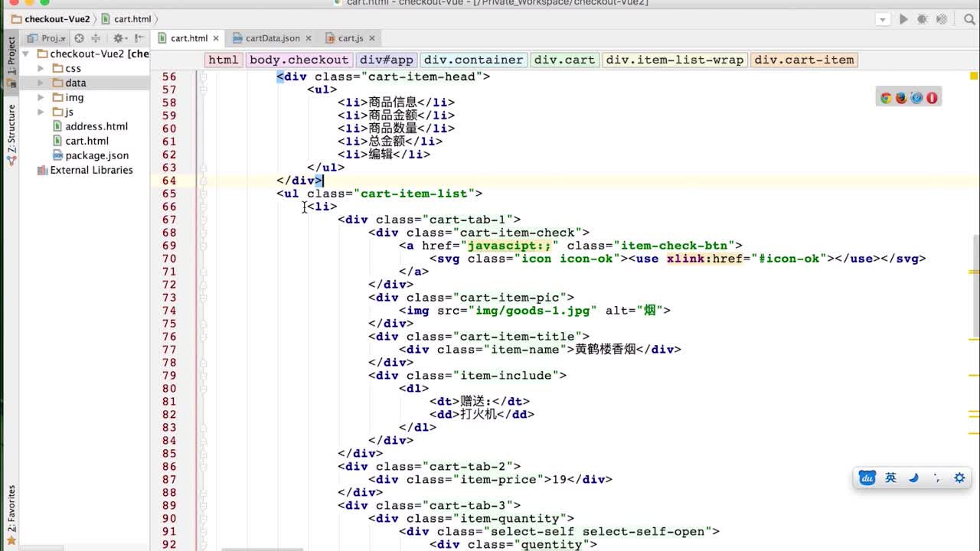Collapse the checkout-Vue2 project root
This screenshot has width=980, height=551.
(x=25, y=54)
